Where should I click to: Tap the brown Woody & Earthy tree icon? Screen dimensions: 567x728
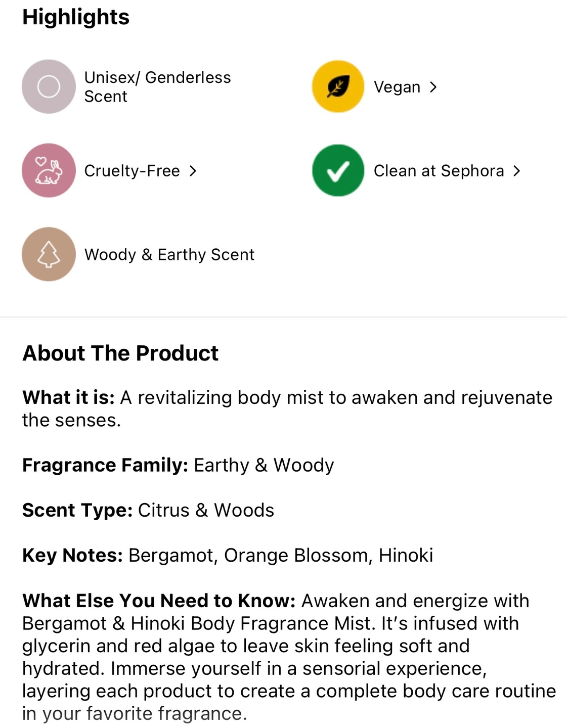pyautogui.click(x=49, y=254)
